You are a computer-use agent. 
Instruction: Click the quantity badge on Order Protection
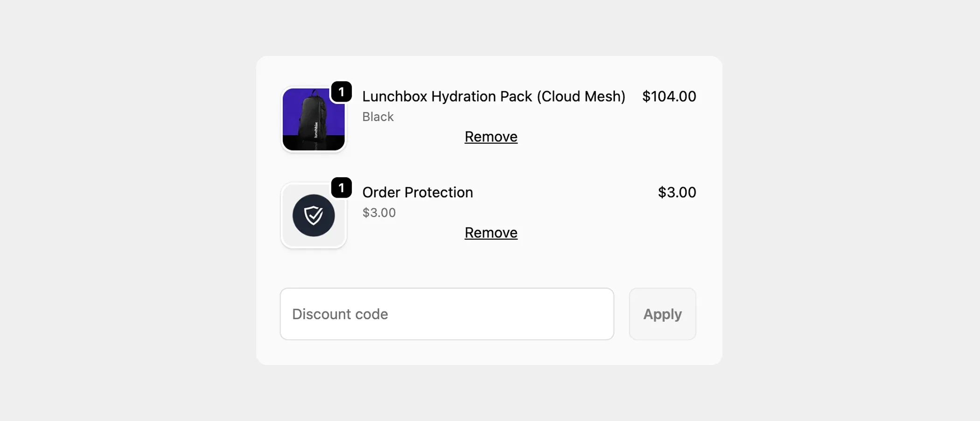click(341, 188)
